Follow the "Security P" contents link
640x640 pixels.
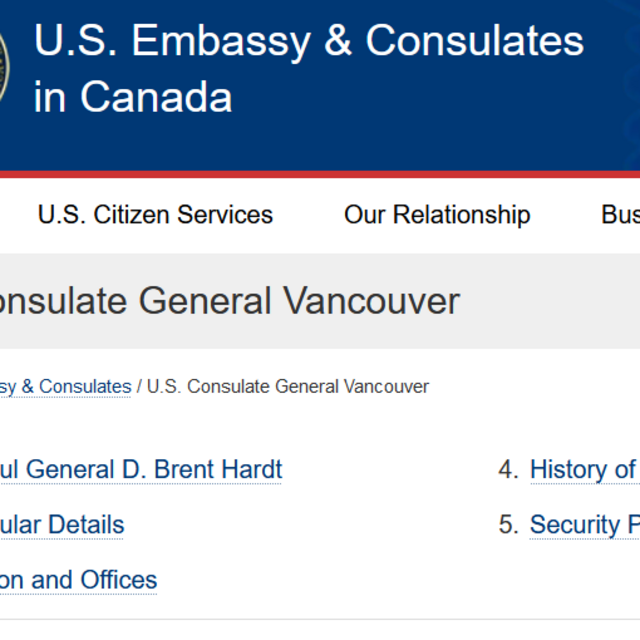(584, 524)
